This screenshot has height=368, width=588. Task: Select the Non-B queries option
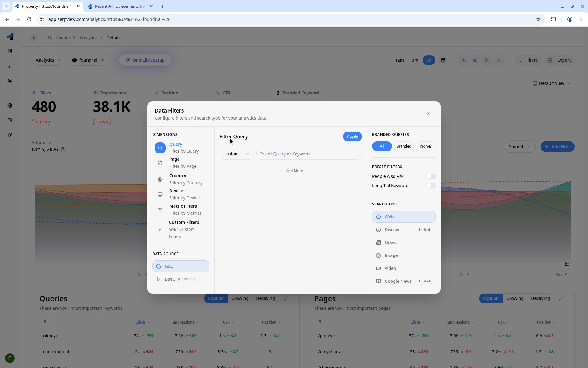[x=426, y=146]
